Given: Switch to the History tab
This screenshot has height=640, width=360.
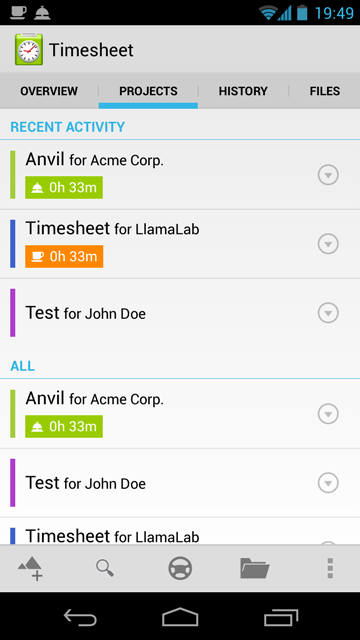Looking at the screenshot, I should click(243, 91).
